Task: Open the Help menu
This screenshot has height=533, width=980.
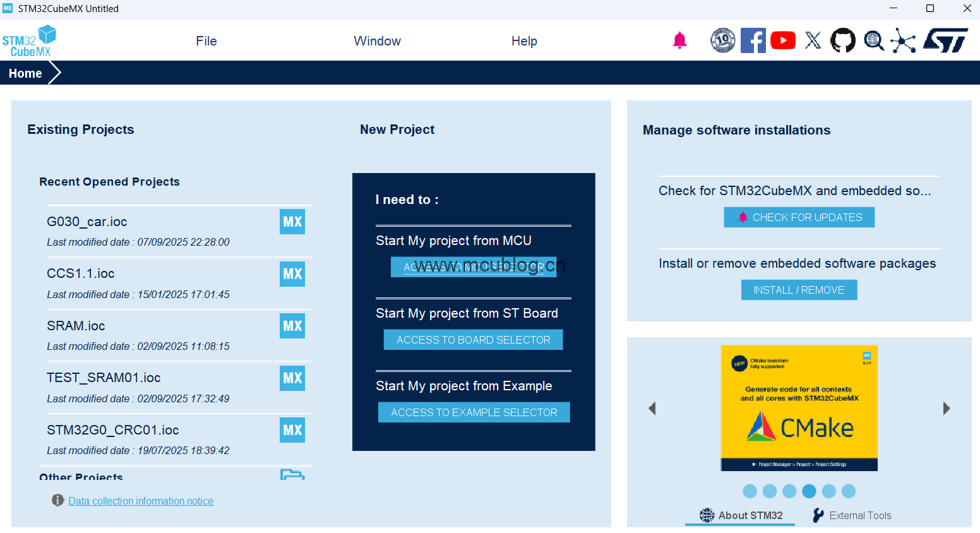Action: [524, 41]
